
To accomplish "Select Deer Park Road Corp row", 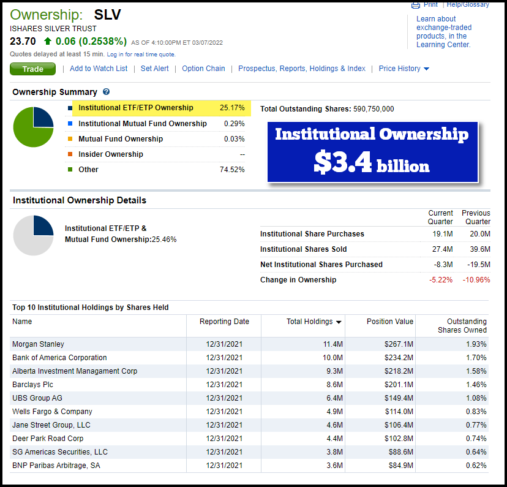I will (249, 438).
